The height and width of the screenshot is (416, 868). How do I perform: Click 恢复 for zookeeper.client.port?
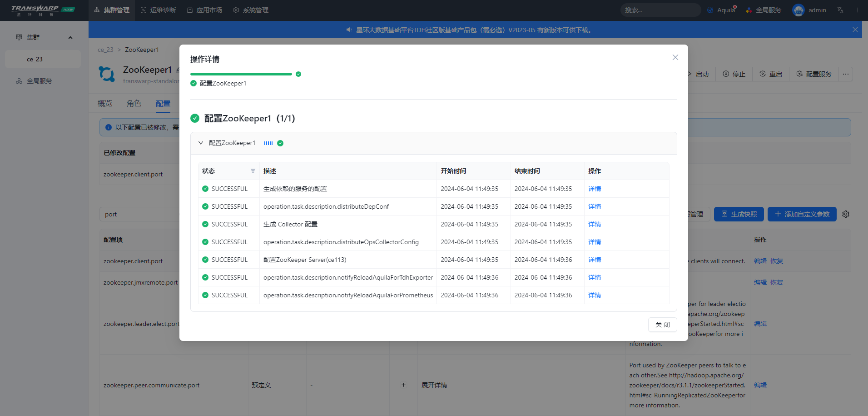coord(777,261)
